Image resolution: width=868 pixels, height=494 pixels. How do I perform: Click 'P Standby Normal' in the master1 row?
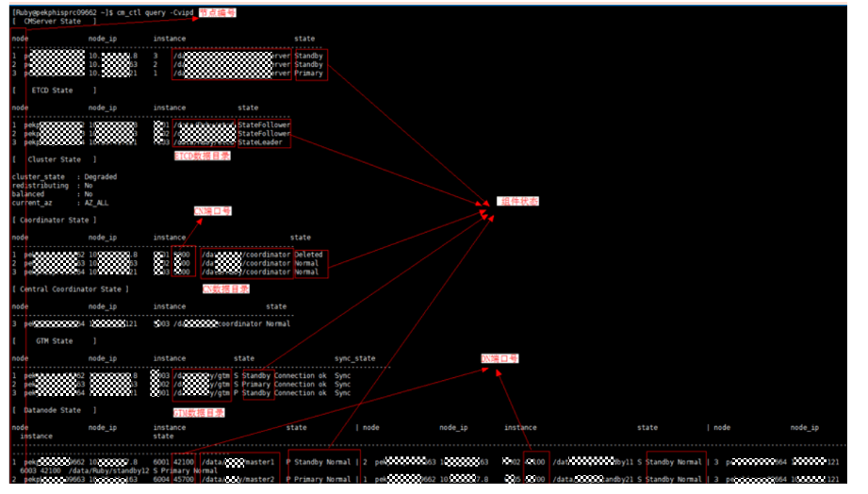coord(319,462)
